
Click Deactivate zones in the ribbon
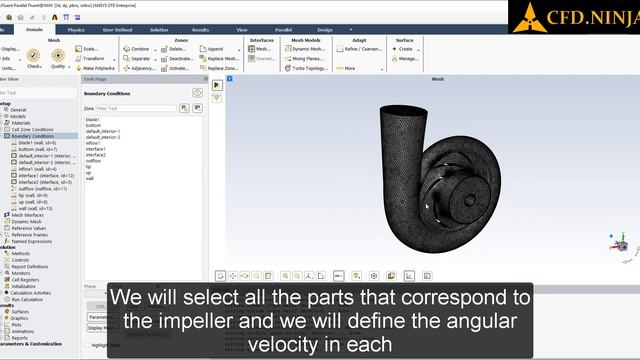[178, 59]
